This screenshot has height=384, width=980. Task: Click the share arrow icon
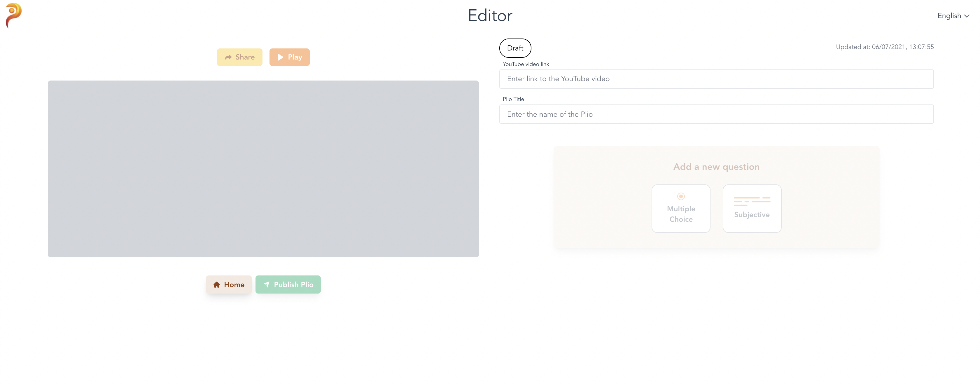point(228,57)
